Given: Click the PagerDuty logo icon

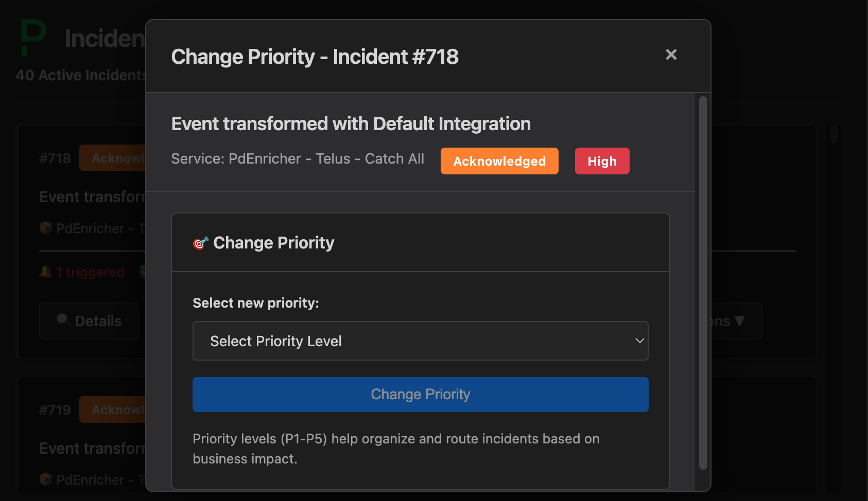Looking at the screenshot, I should pos(32,37).
